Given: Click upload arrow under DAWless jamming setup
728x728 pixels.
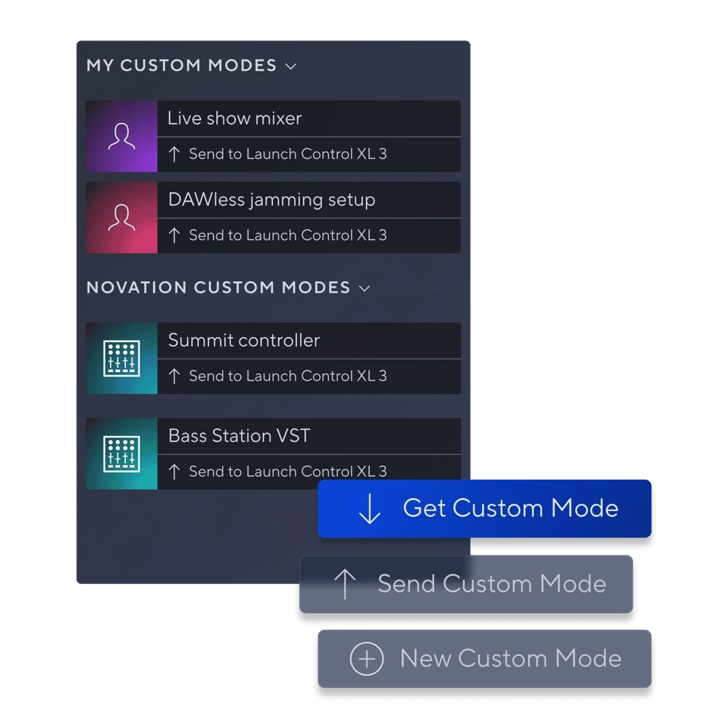Looking at the screenshot, I should pyautogui.click(x=174, y=235).
